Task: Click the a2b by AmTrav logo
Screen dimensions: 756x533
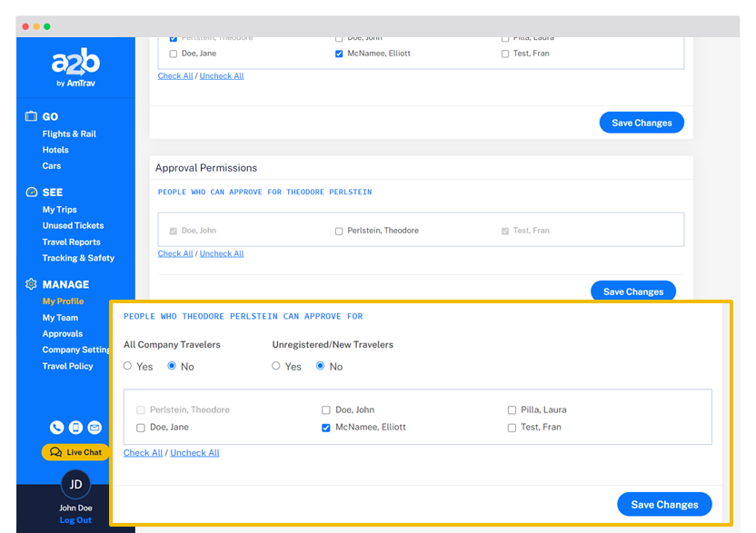Action: click(x=75, y=68)
